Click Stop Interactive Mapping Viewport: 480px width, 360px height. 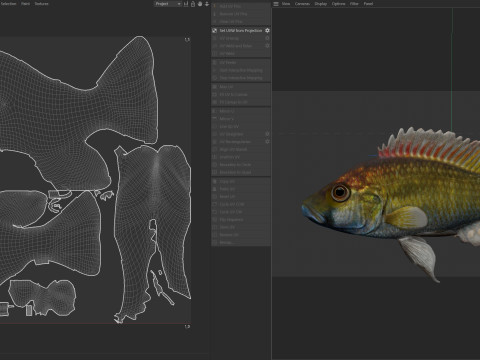pos(241,78)
